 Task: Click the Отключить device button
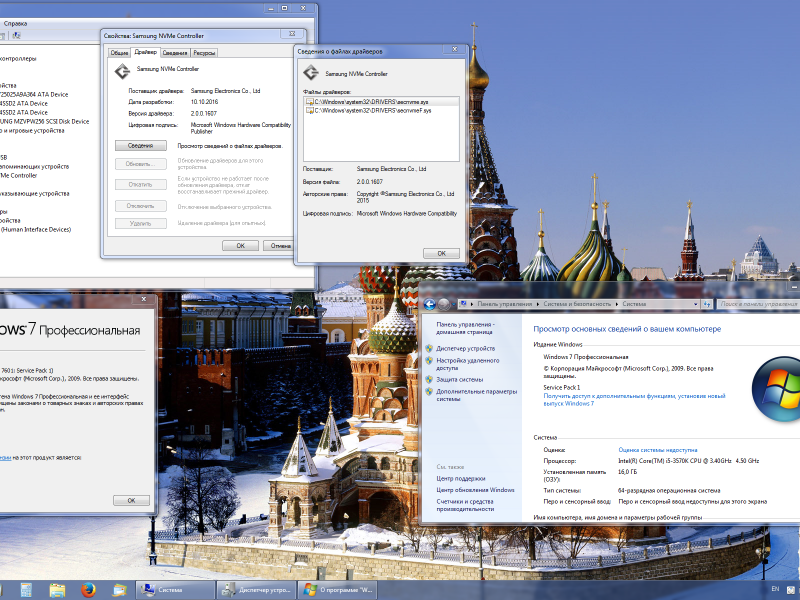(x=140, y=206)
